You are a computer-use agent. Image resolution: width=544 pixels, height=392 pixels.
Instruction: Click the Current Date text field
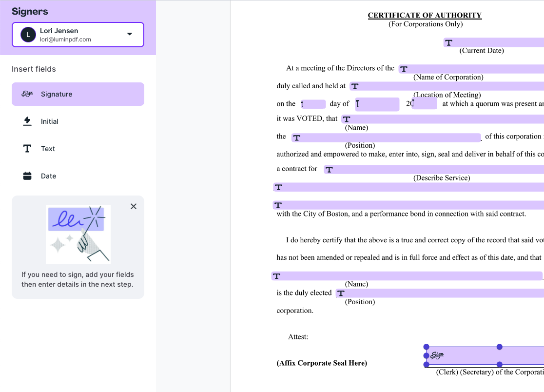(494, 43)
